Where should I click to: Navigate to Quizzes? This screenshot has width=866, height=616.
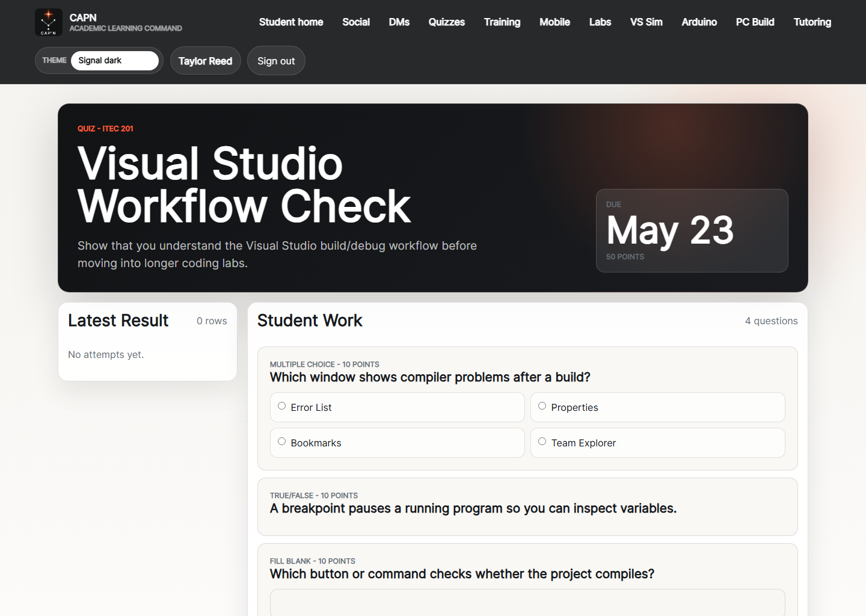coord(447,22)
